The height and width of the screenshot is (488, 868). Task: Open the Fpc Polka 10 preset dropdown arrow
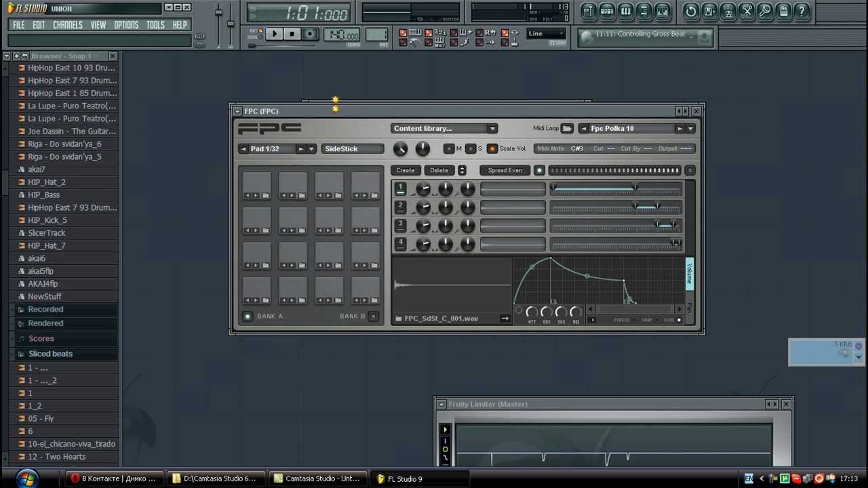(x=690, y=129)
